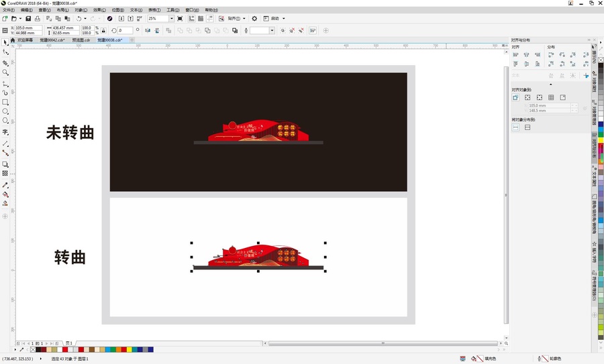Click the Import icon in toolbar

121,19
